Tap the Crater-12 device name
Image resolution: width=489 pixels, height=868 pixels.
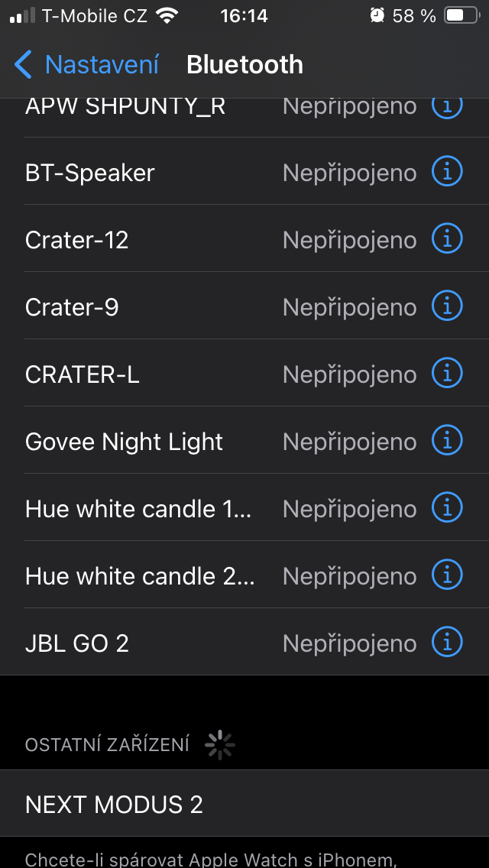coord(76,241)
